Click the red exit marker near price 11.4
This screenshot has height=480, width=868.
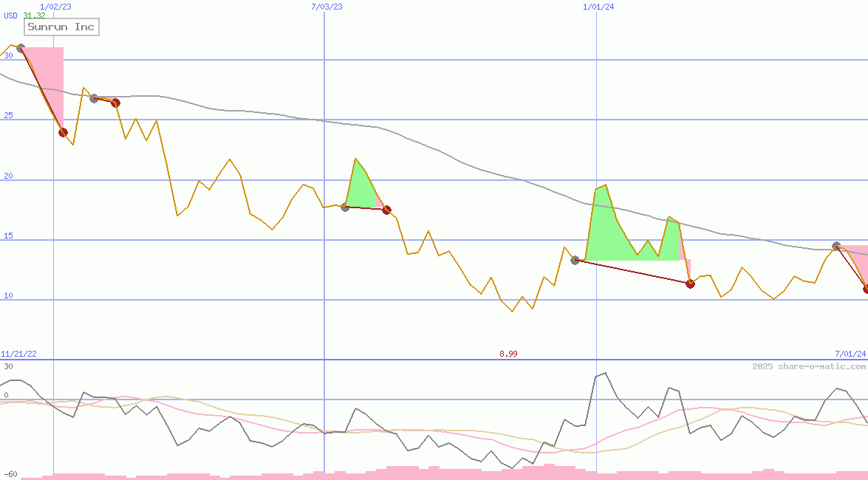click(690, 284)
